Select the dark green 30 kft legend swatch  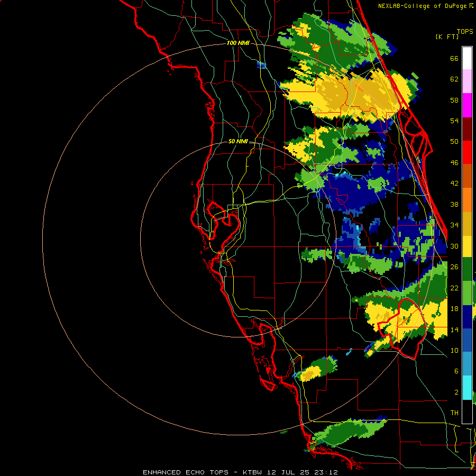pos(467,269)
